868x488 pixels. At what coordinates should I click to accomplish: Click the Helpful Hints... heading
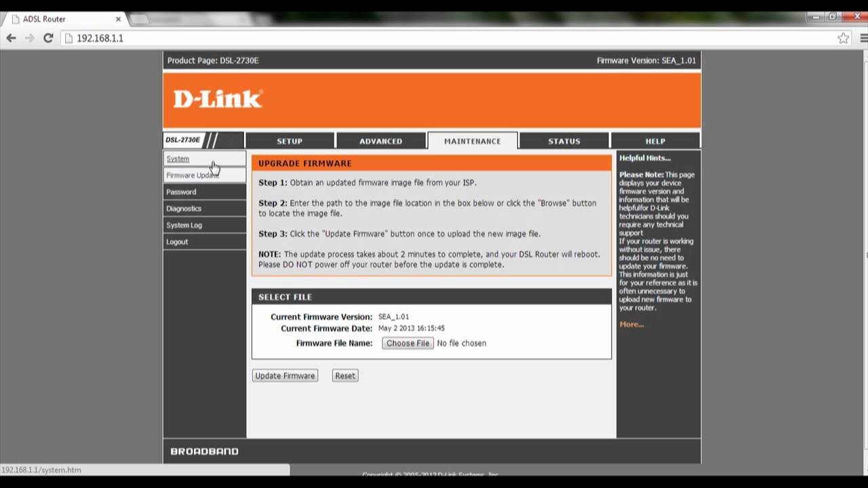click(x=644, y=158)
